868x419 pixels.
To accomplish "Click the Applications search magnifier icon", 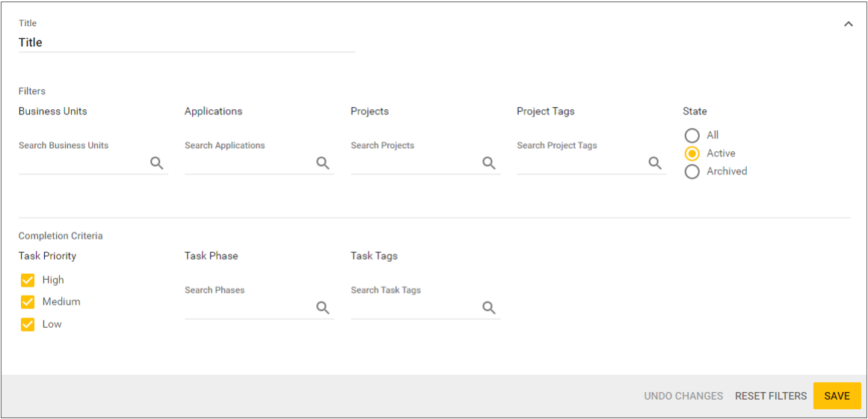I will tap(323, 163).
